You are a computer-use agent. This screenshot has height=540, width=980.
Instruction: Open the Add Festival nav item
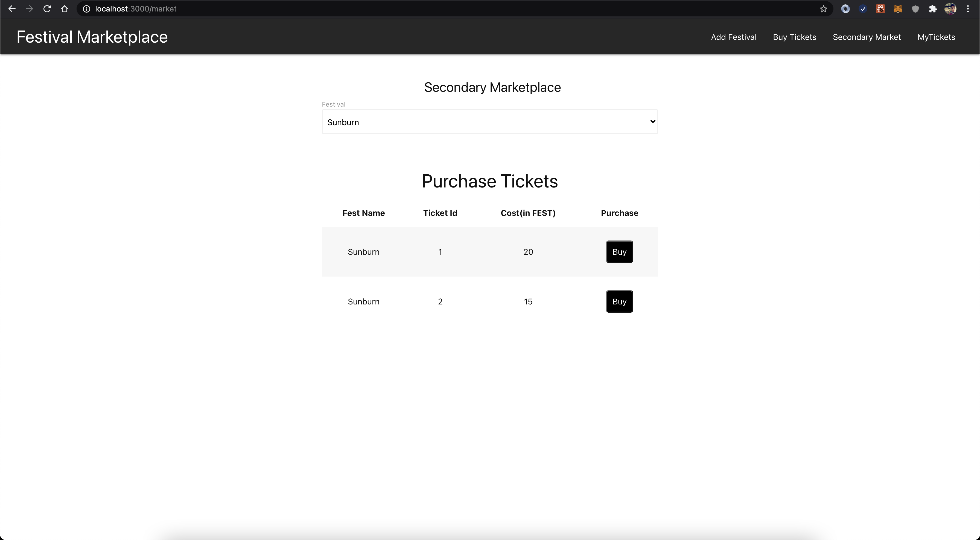[733, 37]
